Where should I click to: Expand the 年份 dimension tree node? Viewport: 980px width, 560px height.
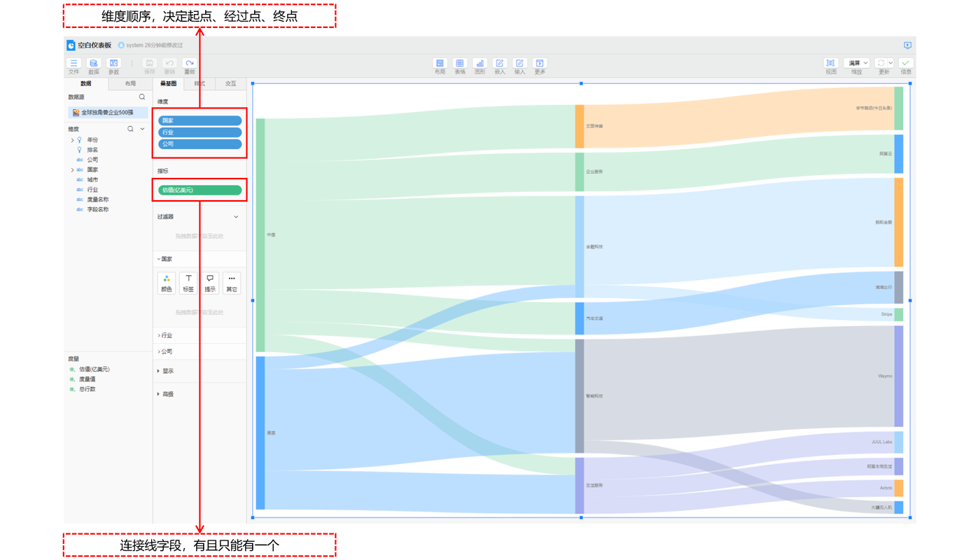[x=72, y=140]
